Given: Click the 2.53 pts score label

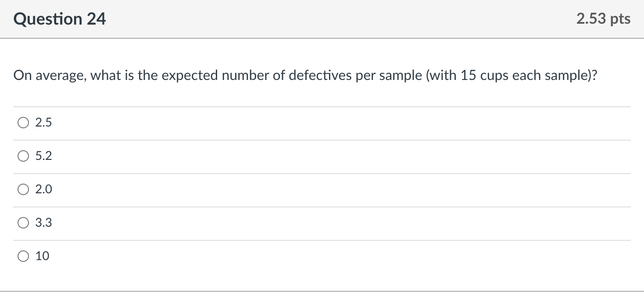Looking at the screenshot, I should tap(603, 19).
